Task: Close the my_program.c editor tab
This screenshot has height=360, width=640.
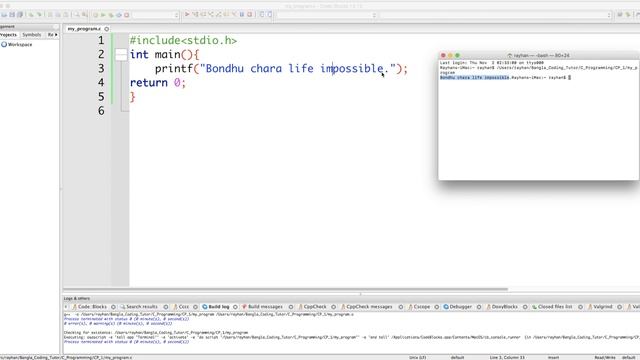Action: [x=107, y=29]
